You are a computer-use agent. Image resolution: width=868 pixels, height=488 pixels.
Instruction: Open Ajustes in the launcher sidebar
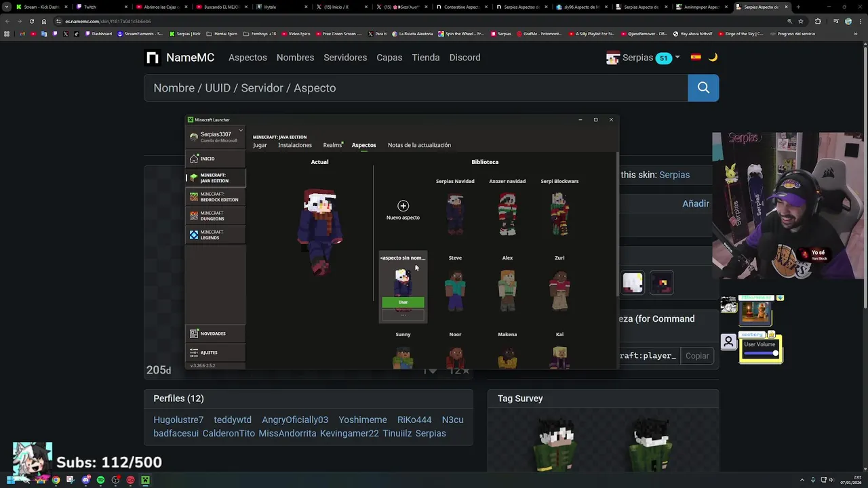click(215, 352)
